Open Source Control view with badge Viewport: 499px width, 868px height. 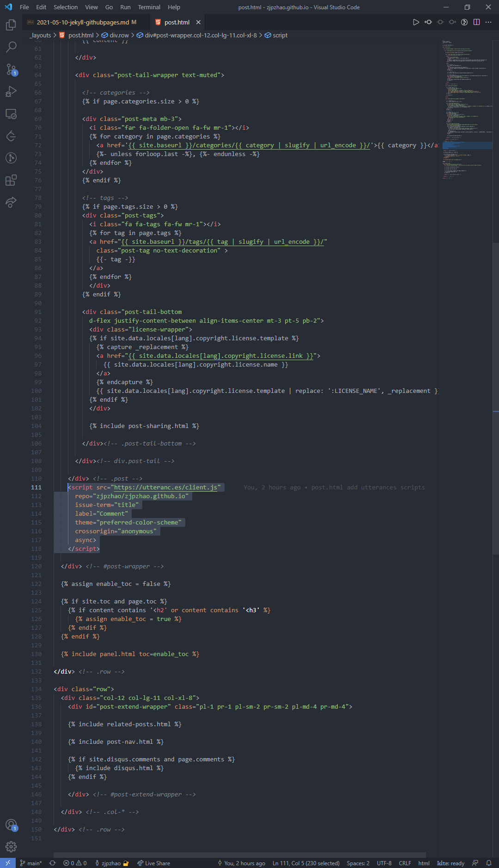pyautogui.click(x=11, y=69)
